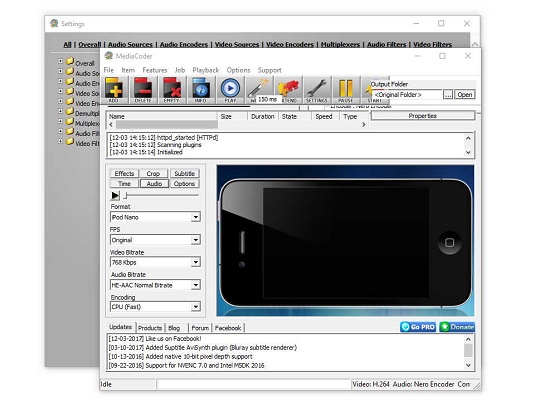Image resolution: width=550 pixels, height=406 pixels.
Task: Expand the Video Sources tree node
Action: [60, 91]
